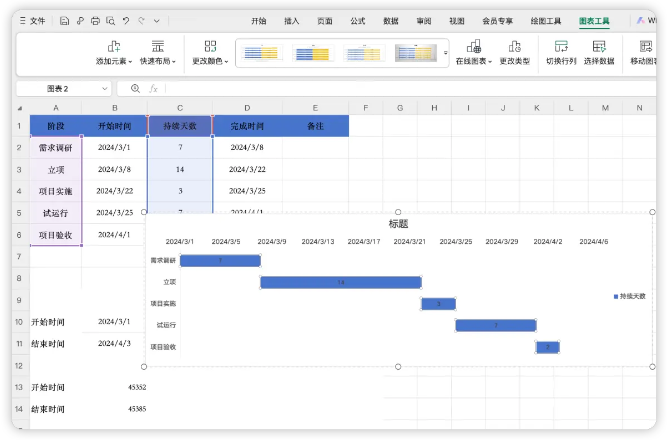
Task: Click cell with value 45385
Action: pyautogui.click(x=115, y=409)
